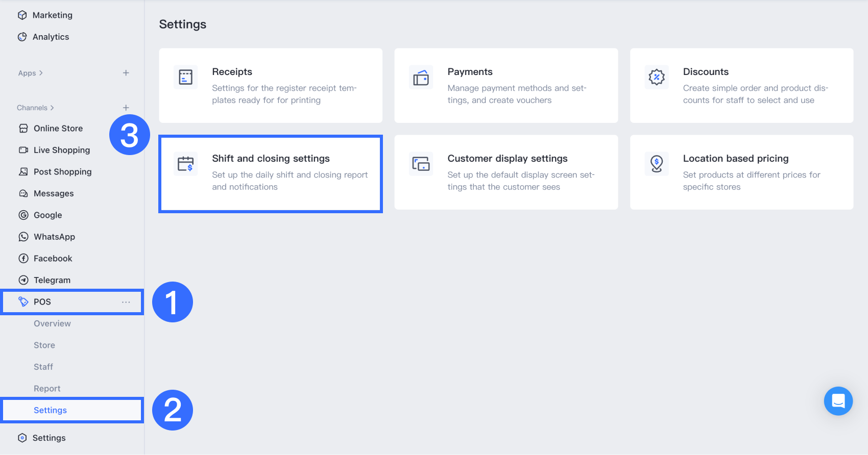The width and height of the screenshot is (868, 455).
Task: Go to Online Store channel
Action: coord(58,129)
